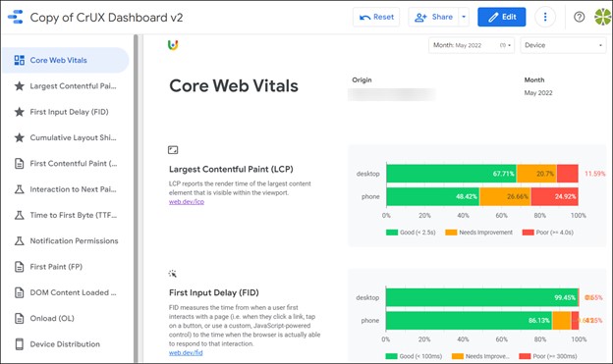
Task: Click the LCP phone green 48.42% bar
Action: click(433, 196)
